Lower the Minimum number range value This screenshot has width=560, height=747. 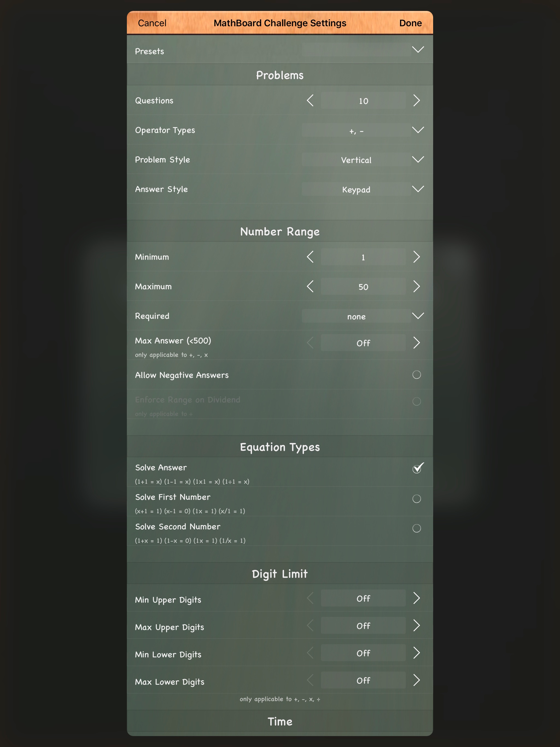click(310, 257)
